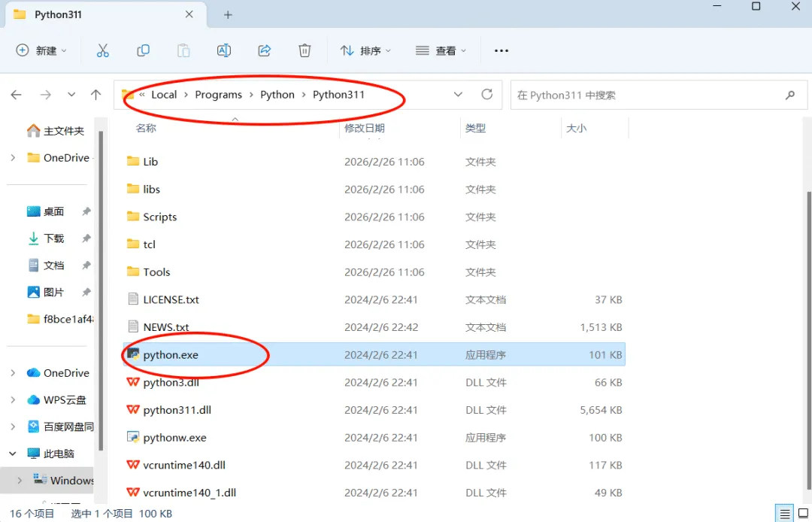Click the search magnifier icon
The height and width of the screenshot is (522, 812).
[x=790, y=95]
